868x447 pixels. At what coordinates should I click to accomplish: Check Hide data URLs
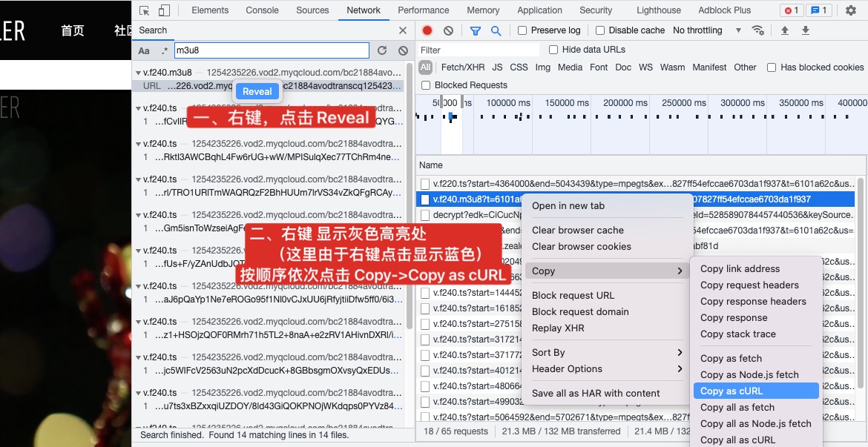[x=553, y=50]
